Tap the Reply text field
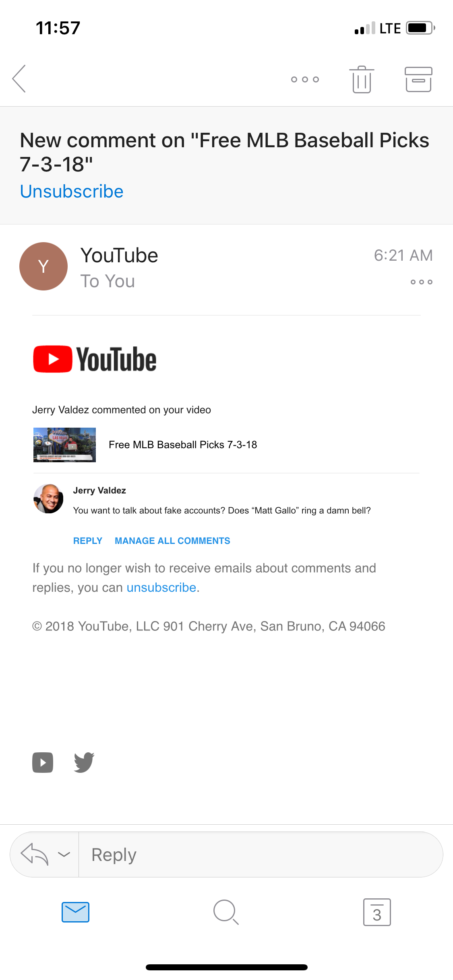Image resolution: width=453 pixels, height=980 pixels. 261,854
